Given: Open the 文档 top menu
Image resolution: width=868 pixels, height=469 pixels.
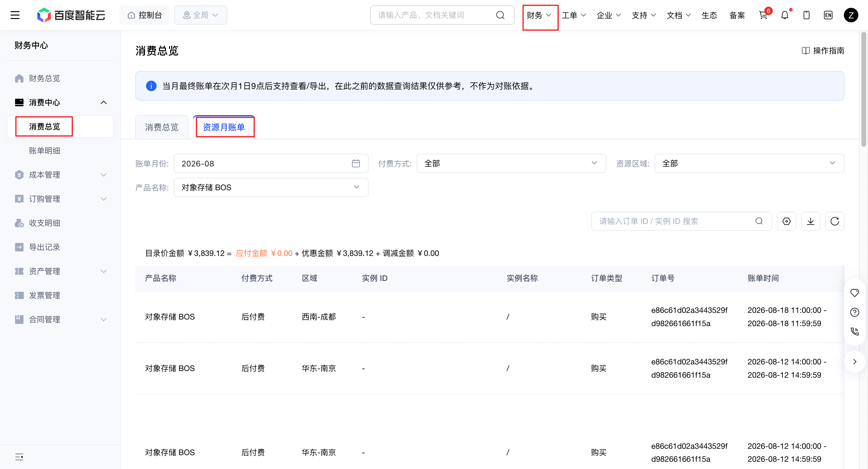Looking at the screenshot, I should coord(679,15).
